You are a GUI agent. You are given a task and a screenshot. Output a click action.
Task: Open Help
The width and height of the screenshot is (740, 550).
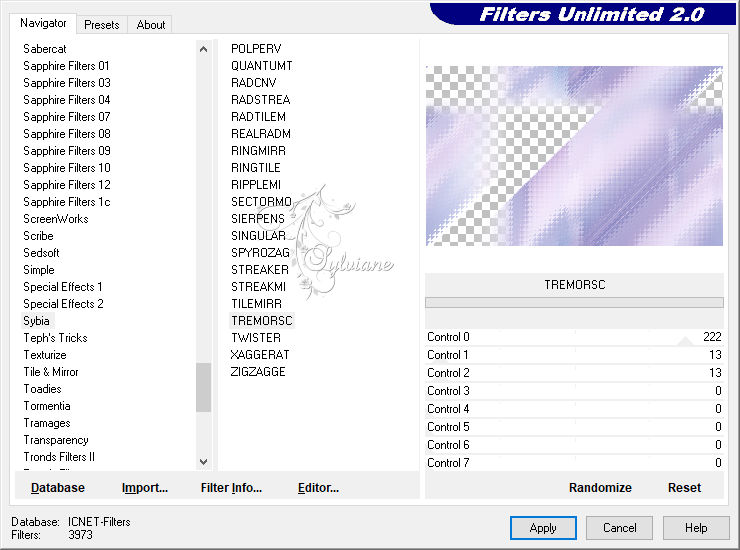(696, 528)
